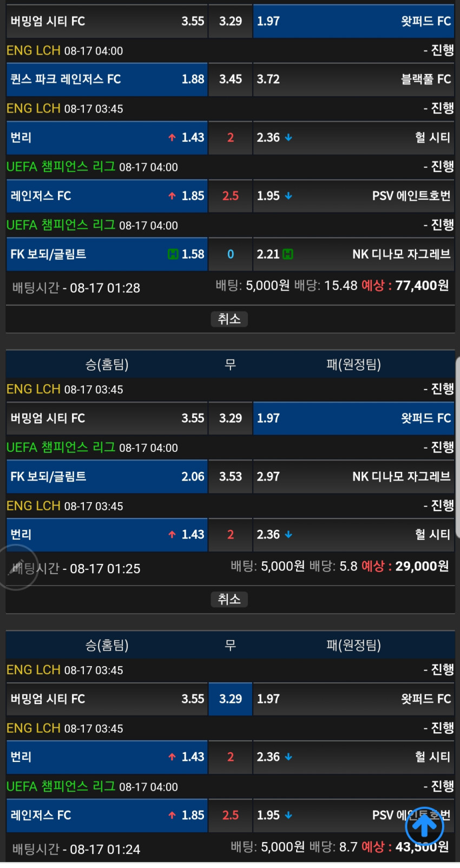Viewport: 460px width, 868px height.
Task: Open ENG LCH link above 퀸스 파크 레인저스 FC
Action: pos(34,50)
